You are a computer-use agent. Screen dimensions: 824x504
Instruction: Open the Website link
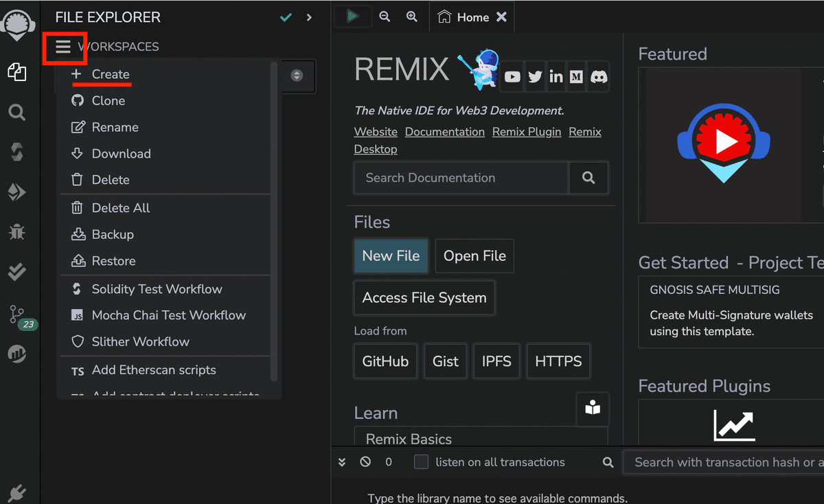376,132
